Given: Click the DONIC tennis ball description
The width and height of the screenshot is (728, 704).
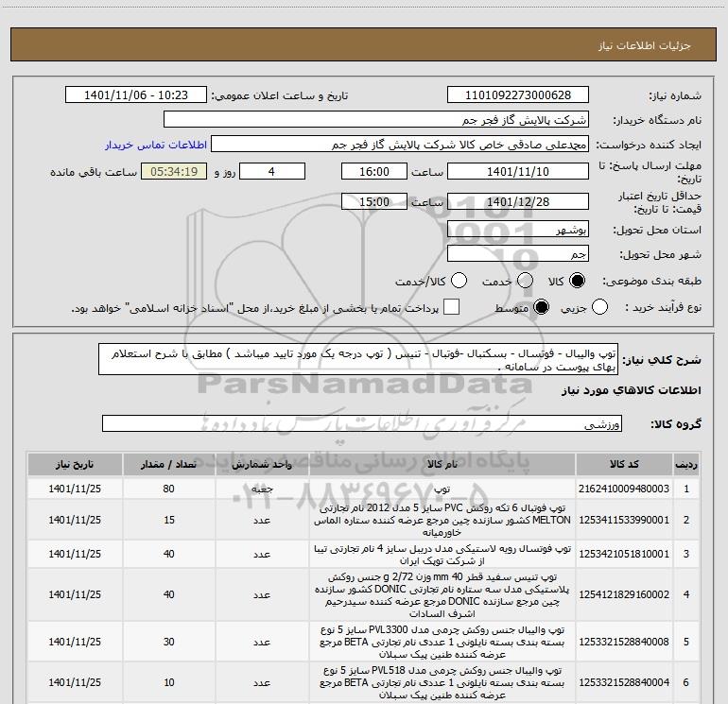Looking at the screenshot, I should pos(442,595).
